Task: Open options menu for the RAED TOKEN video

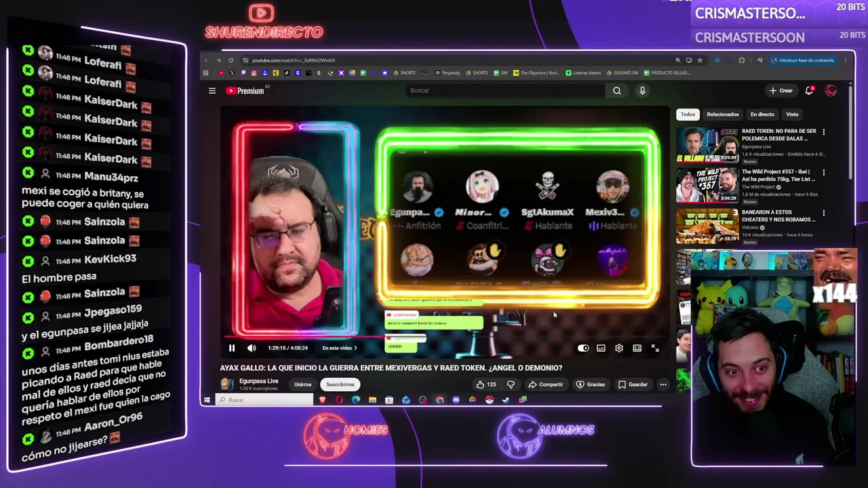Action: tap(823, 132)
